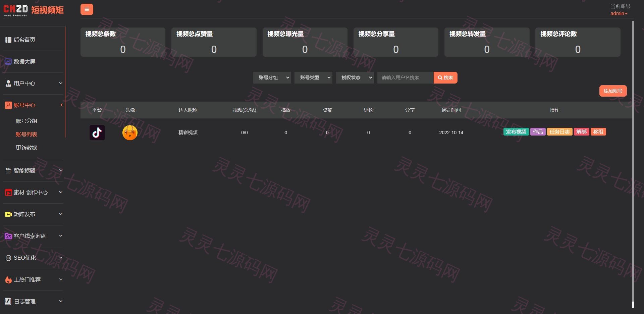Go to 账号分组 submenu item
Image resolution: width=644 pixels, height=314 pixels.
coord(26,121)
